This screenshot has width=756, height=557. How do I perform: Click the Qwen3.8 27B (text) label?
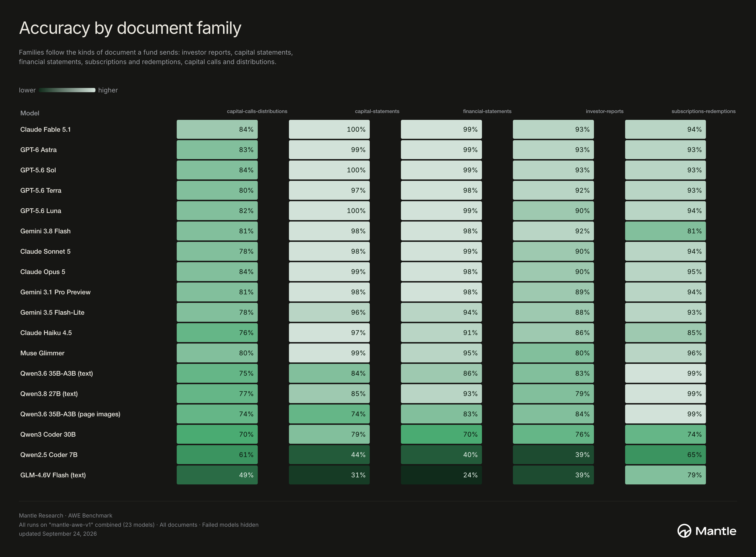pos(49,394)
